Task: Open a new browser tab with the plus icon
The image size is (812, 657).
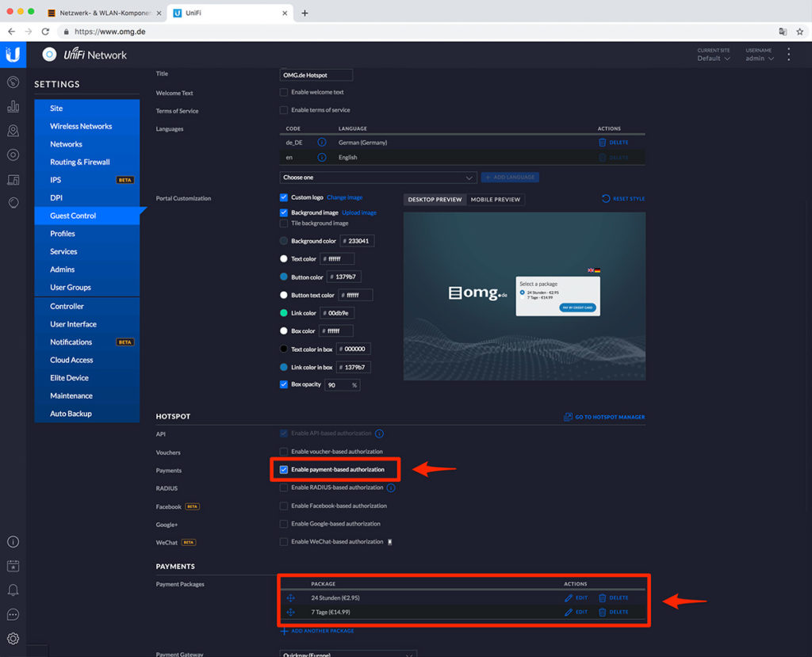Action: point(304,13)
